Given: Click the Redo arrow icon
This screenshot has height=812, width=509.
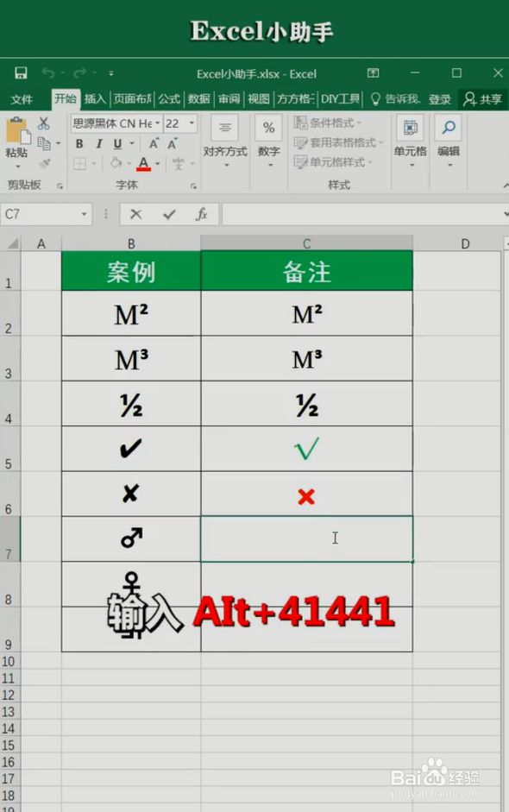Looking at the screenshot, I should pyautogui.click(x=79, y=73).
